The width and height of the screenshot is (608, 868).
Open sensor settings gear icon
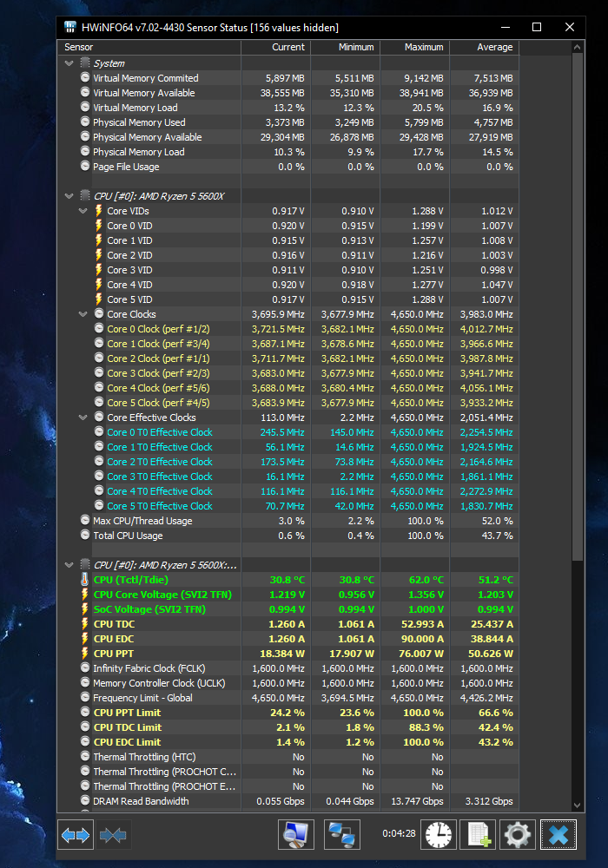(518, 835)
